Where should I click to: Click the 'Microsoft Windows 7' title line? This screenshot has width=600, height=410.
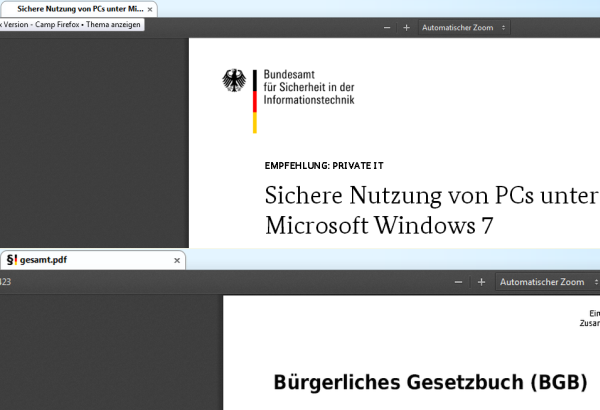379,225
